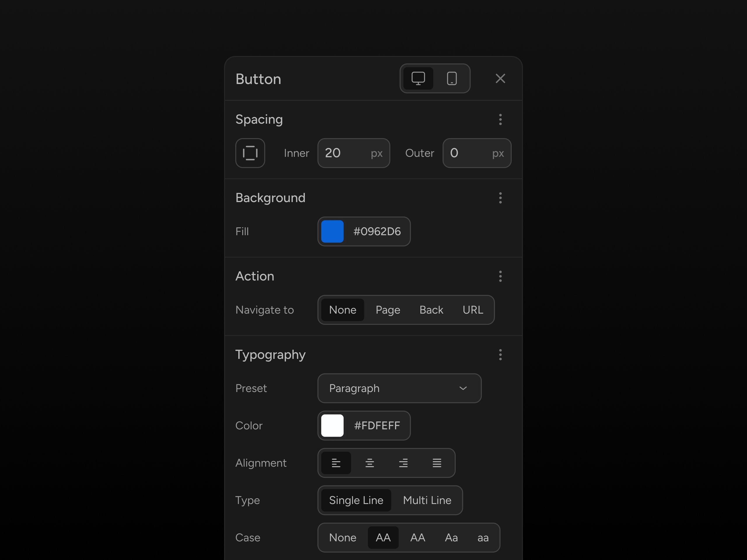Open Typography section options menu
The height and width of the screenshot is (560, 747).
coord(500,354)
